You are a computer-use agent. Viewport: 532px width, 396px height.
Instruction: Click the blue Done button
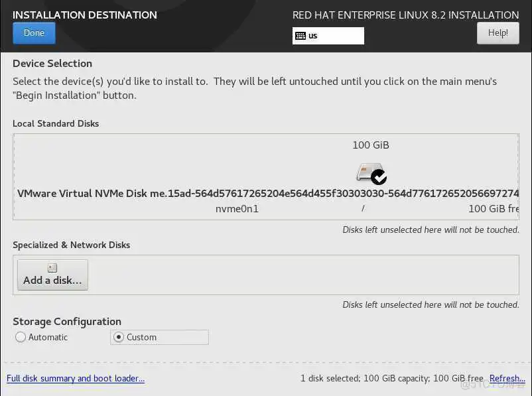[x=34, y=33]
